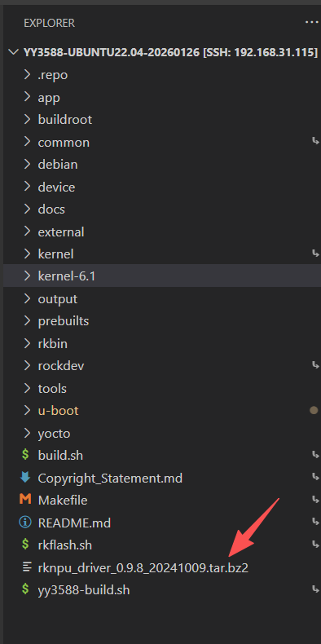Viewport: 321px width, 644px height.
Task: Click the shell icon beside build.sh
Action: pyautogui.click(x=25, y=455)
